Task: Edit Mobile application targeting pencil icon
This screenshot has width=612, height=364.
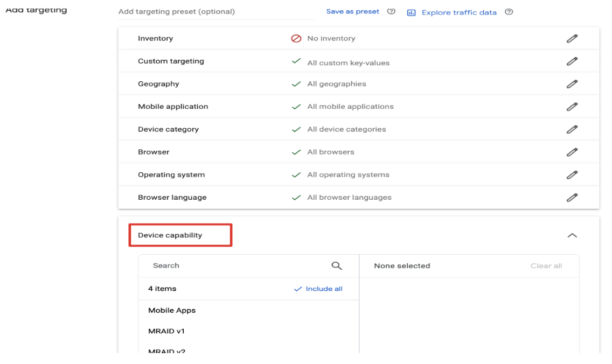Action: pos(572,106)
